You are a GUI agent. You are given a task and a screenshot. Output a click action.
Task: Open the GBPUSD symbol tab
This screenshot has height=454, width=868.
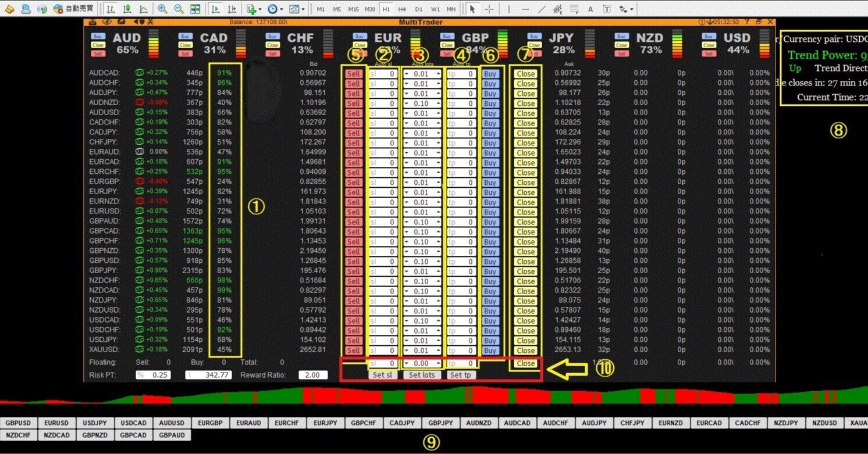(17, 423)
